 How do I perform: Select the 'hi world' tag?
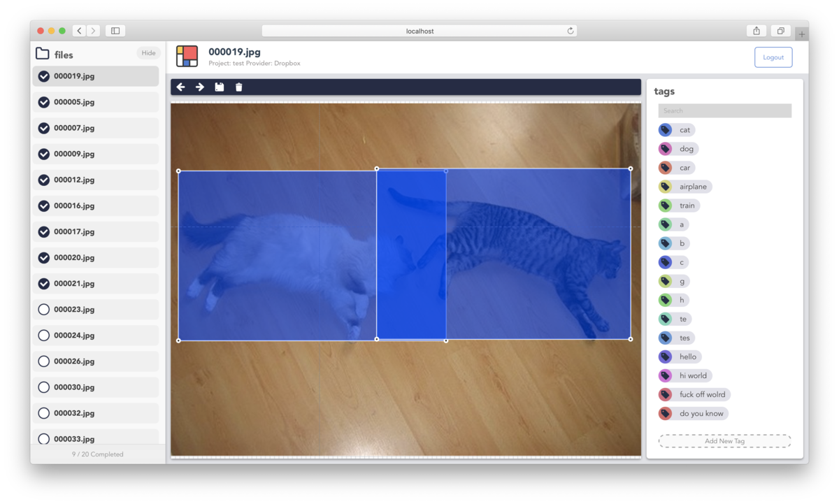pos(692,375)
